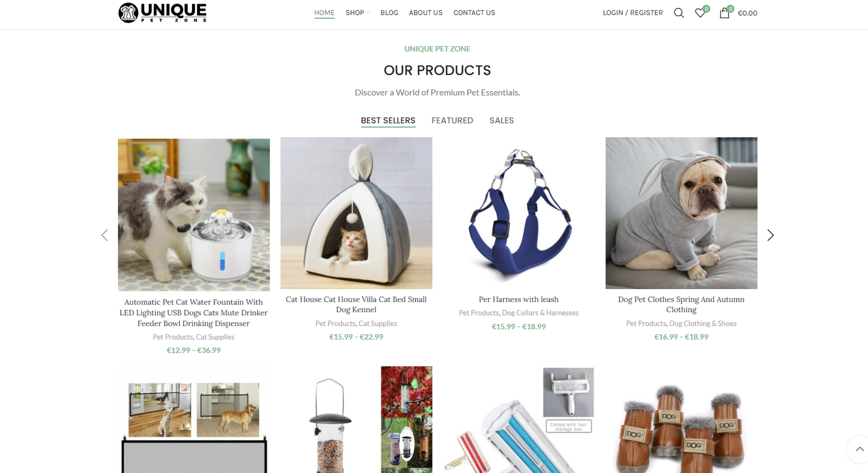
Task: Open the wishlist heart icon
Action: pyautogui.click(x=700, y=13)
